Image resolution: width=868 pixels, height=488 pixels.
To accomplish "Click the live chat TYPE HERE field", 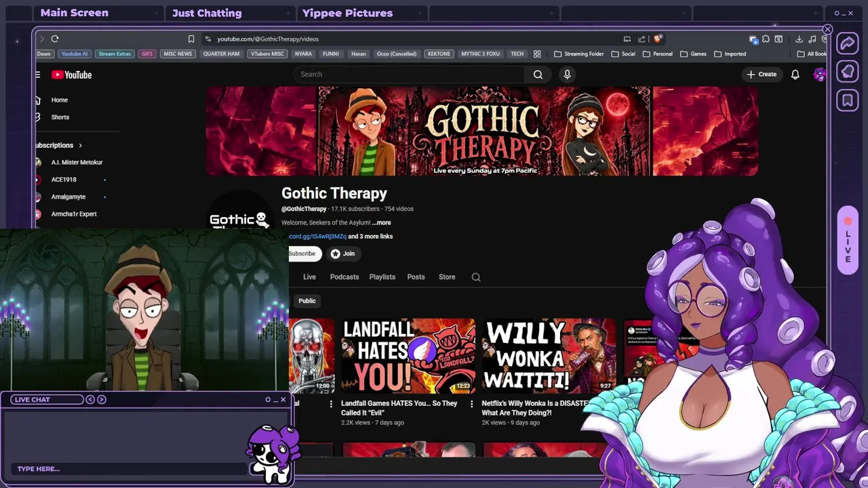I will pyautogui.click(x=129, y=469).
